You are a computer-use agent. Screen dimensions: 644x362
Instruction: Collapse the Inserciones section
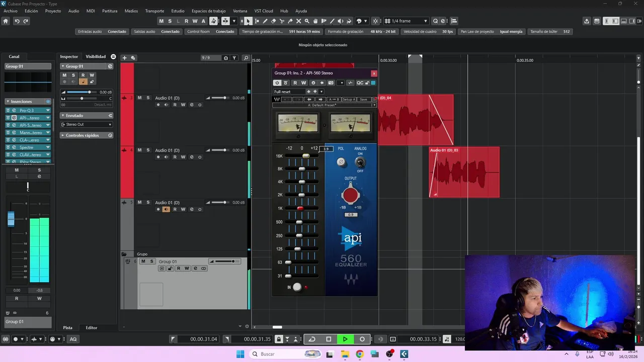tap(28, 102)
